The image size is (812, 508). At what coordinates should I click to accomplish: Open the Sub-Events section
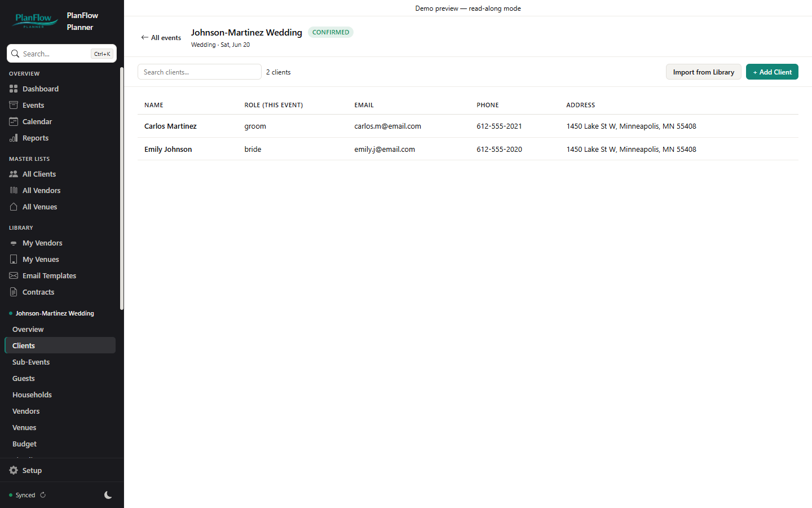click(x=60, y=362)
